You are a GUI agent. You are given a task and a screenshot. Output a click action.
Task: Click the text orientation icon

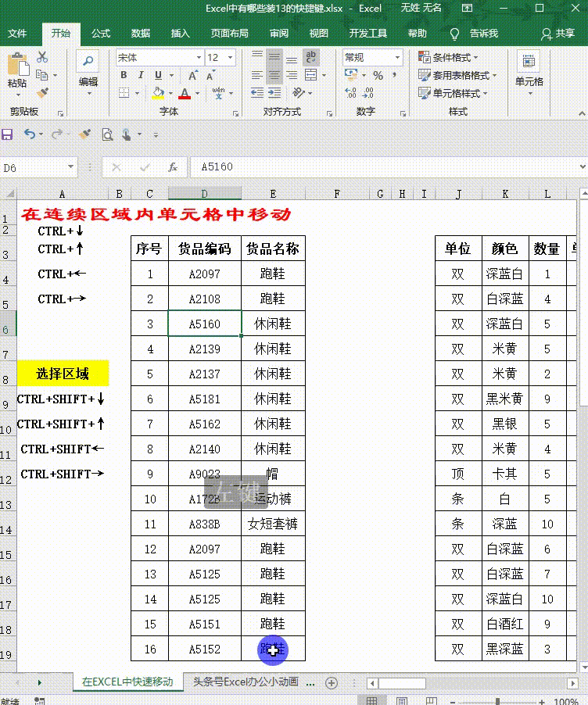[298, 93]
